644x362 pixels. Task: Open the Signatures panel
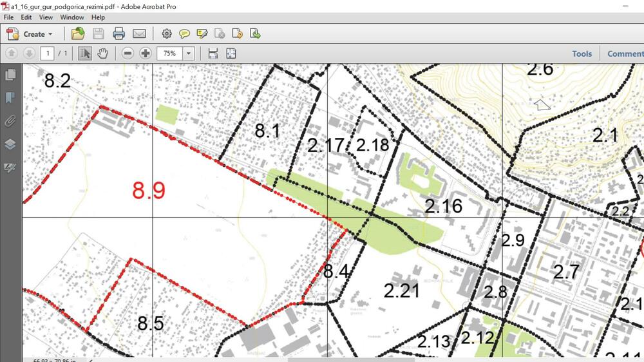10,167
